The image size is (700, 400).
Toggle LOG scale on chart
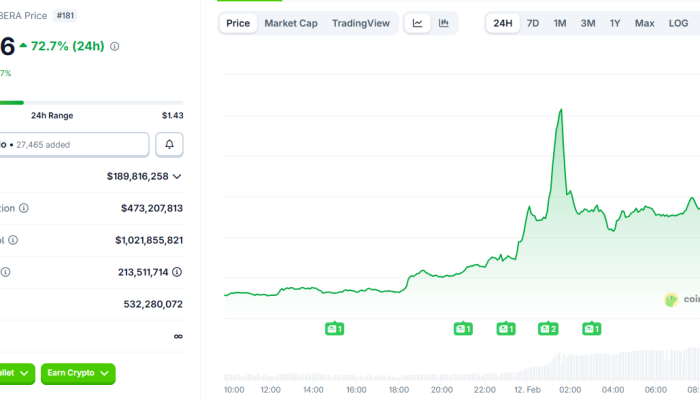coord(678,23)
